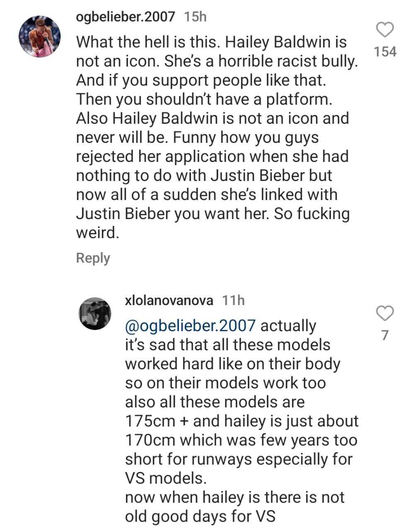Click the line "it's sad that all these models"
The height and width of the screenshot is (530, 420).
[227, 345]
